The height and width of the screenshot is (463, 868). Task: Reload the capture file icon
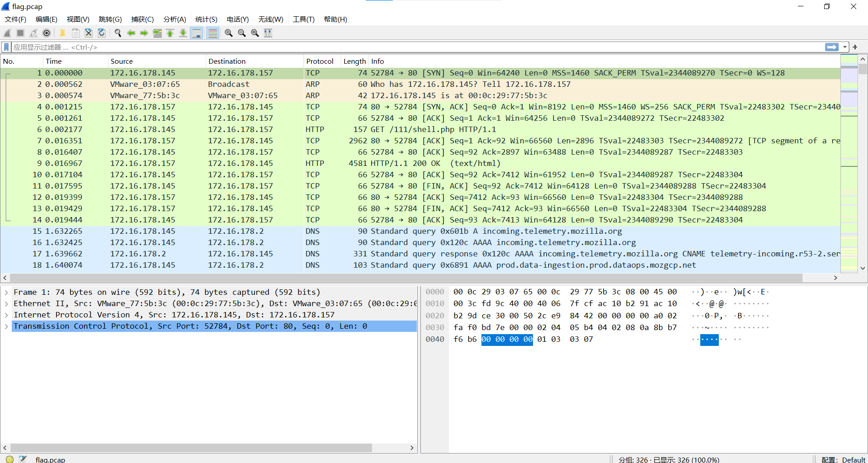point(102,33)
